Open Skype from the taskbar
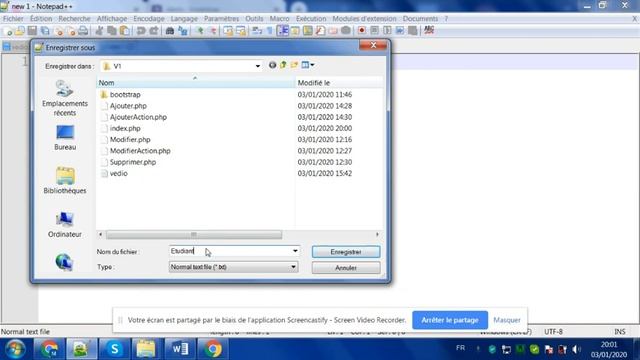640x360 pixels. tap(114, 349)
